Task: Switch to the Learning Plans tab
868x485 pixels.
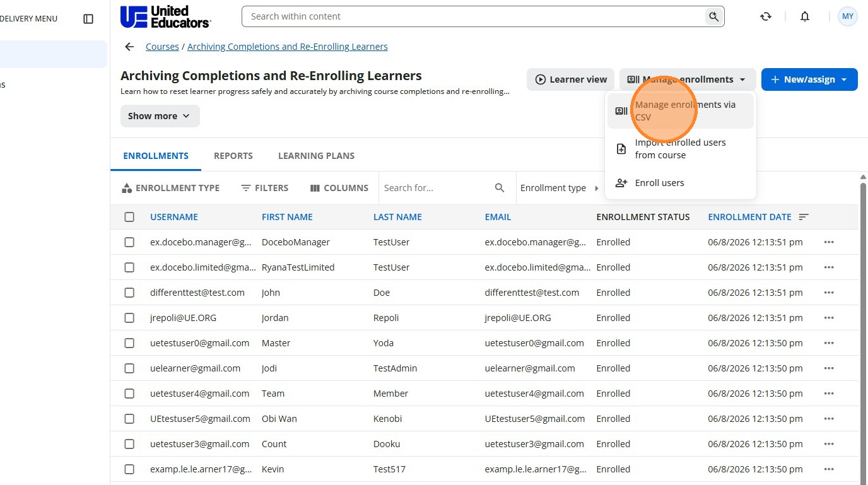Action: (316, 156)
